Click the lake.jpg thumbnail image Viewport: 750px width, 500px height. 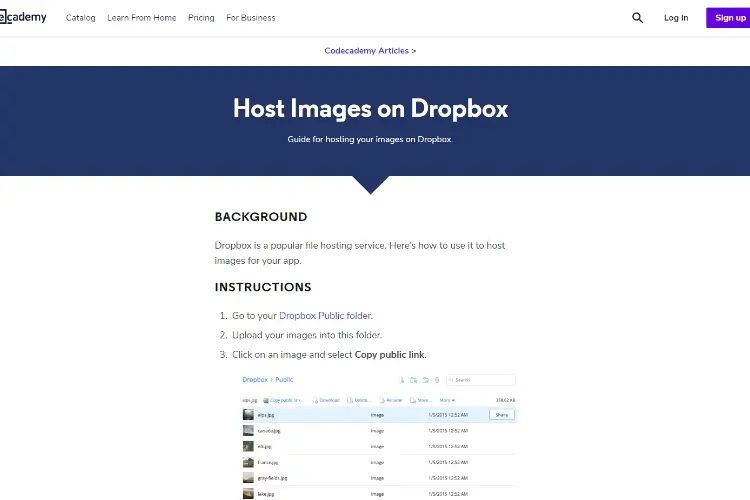pos(248,493)
